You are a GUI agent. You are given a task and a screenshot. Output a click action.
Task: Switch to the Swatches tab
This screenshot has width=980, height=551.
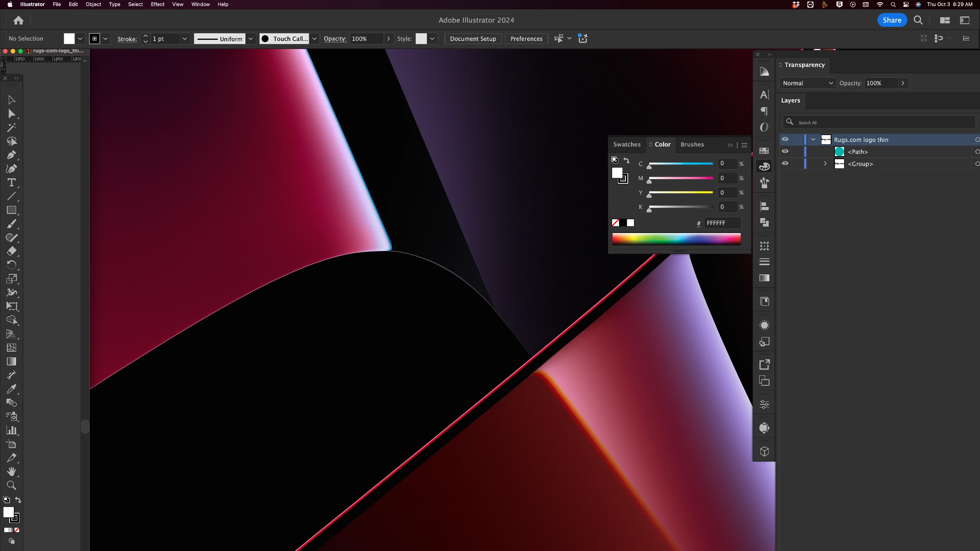[x=626, y=144]
